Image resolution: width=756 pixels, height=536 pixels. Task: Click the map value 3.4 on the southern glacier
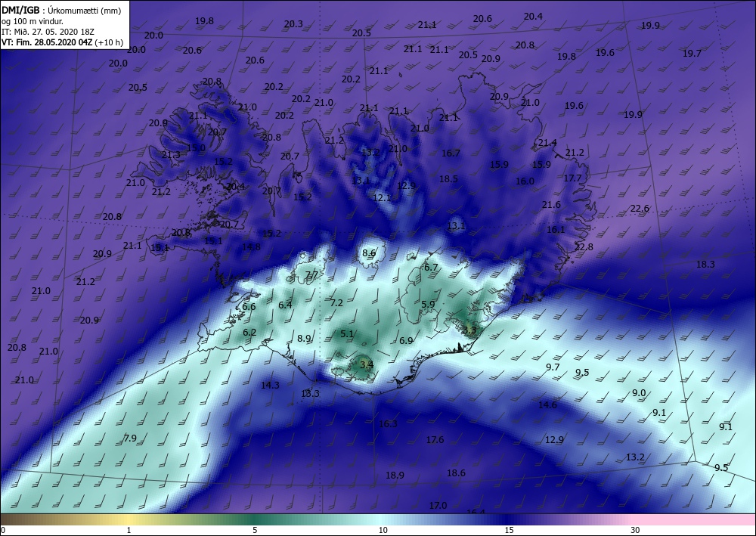(367, 364)
